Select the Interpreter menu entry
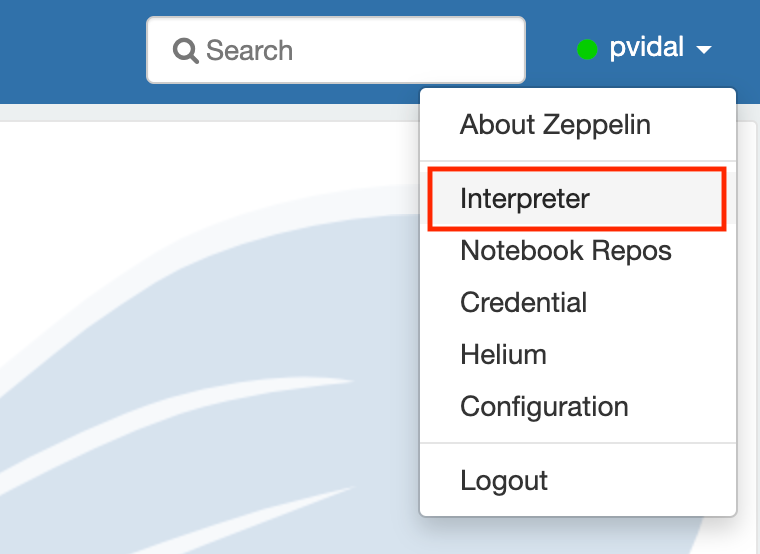 tap(525, 199)
